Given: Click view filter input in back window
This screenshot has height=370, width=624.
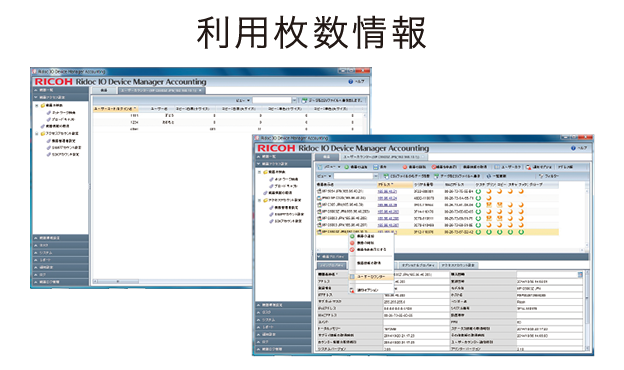Looking at the screenshot, I should pyautogui.click(x=272, y=100).
